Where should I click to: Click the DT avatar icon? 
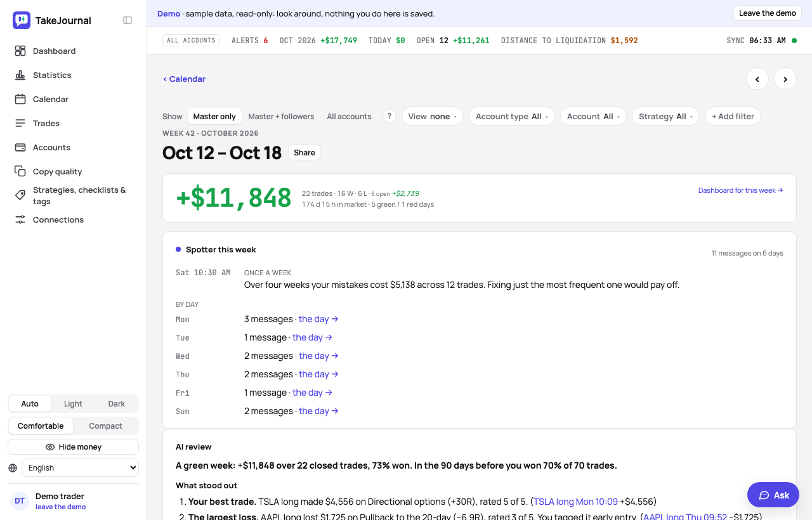click(x=20, y=501)
